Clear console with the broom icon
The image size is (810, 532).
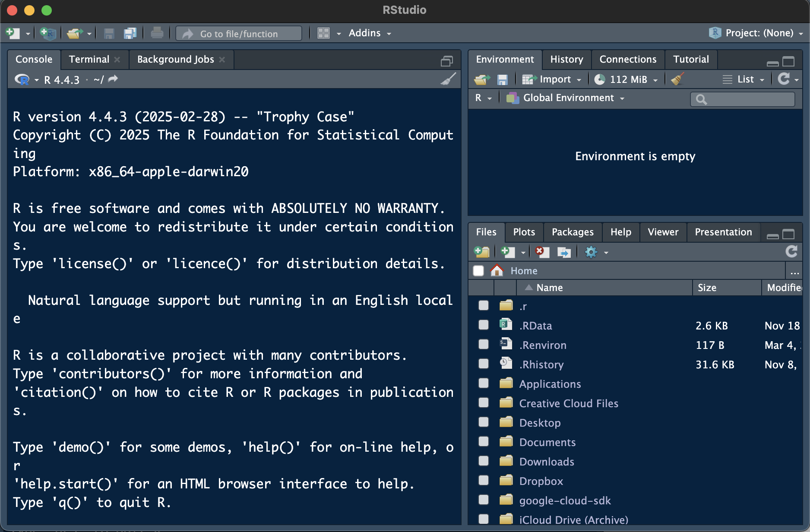[448, 79]
